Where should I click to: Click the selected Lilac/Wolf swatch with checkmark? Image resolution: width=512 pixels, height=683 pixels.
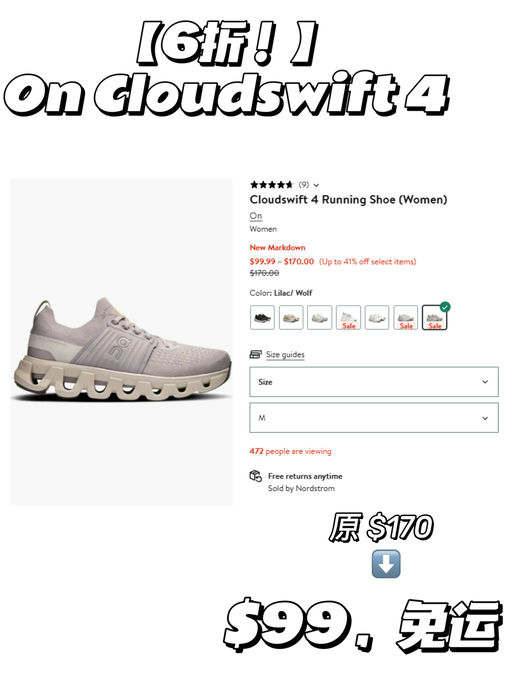(434, 317)
